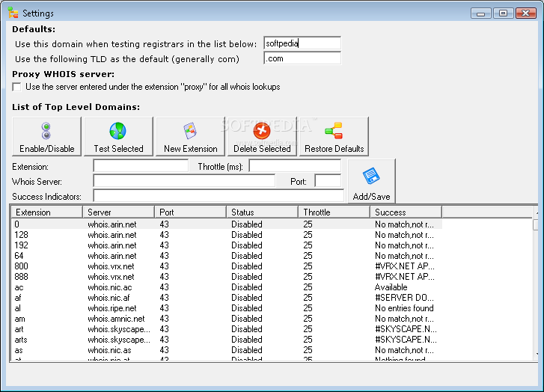
Task: Select the row with extension 888
Action: [227, 277]
